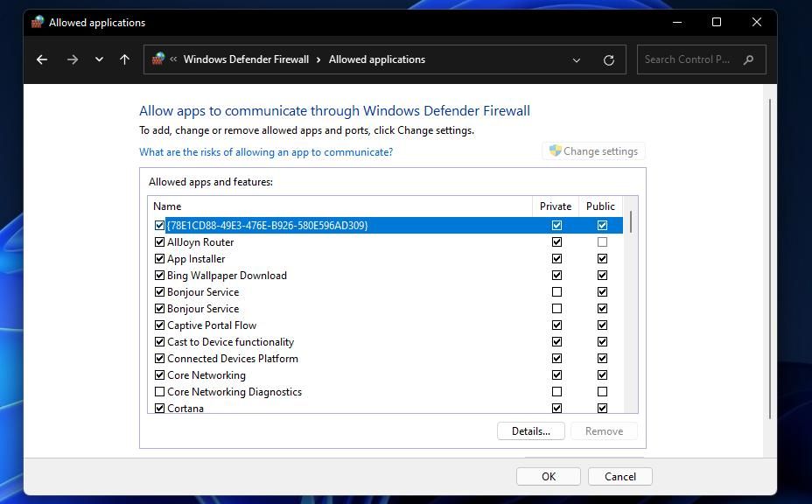Close the Allowed applications window
The height and width of the screenshot is (504, 812).
(x=757, y=22)
